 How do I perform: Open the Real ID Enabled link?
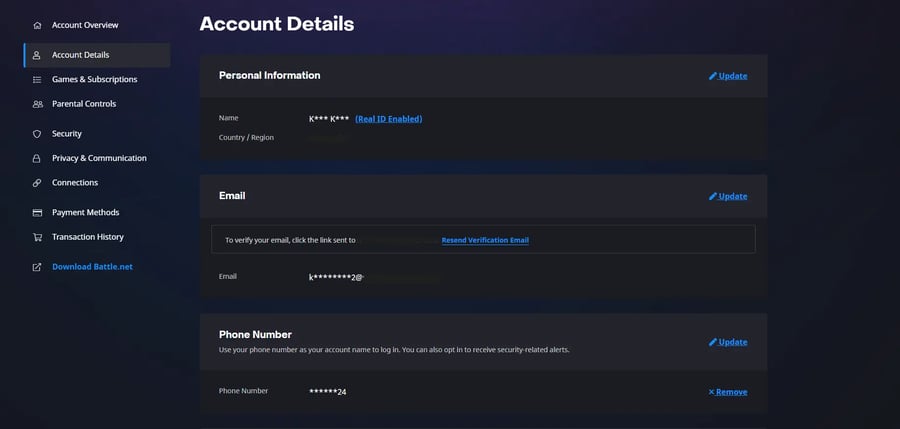388,119
